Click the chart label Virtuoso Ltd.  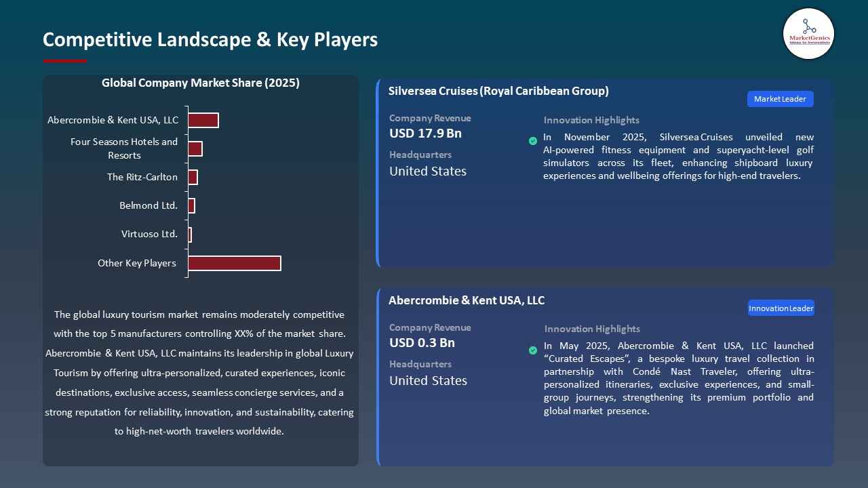click(x=149, y=234)
